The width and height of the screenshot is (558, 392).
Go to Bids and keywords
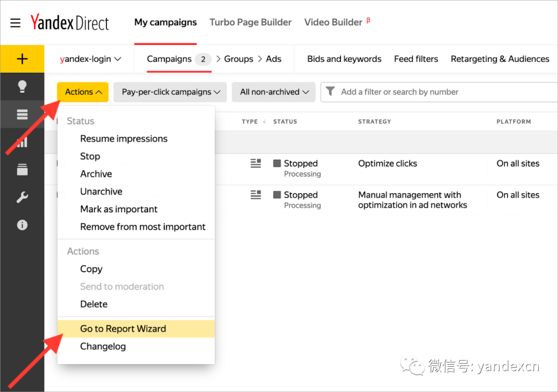pyautogui.click(x=344, y=59)
